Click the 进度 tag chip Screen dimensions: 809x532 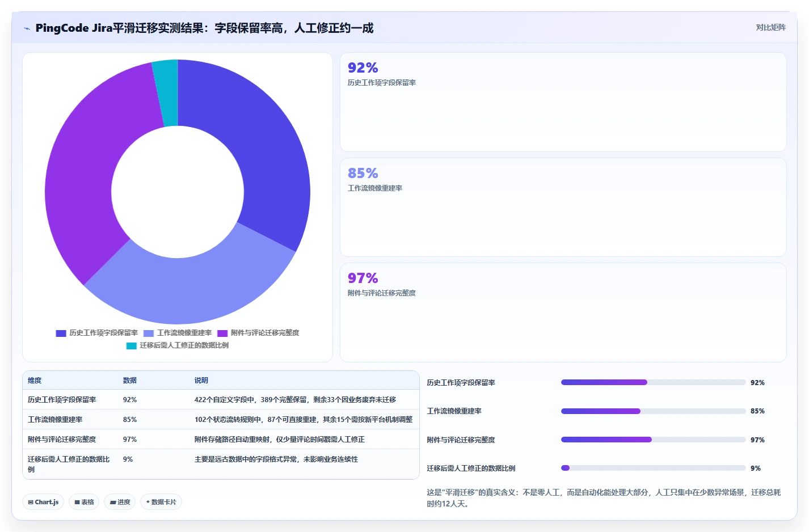120,502
